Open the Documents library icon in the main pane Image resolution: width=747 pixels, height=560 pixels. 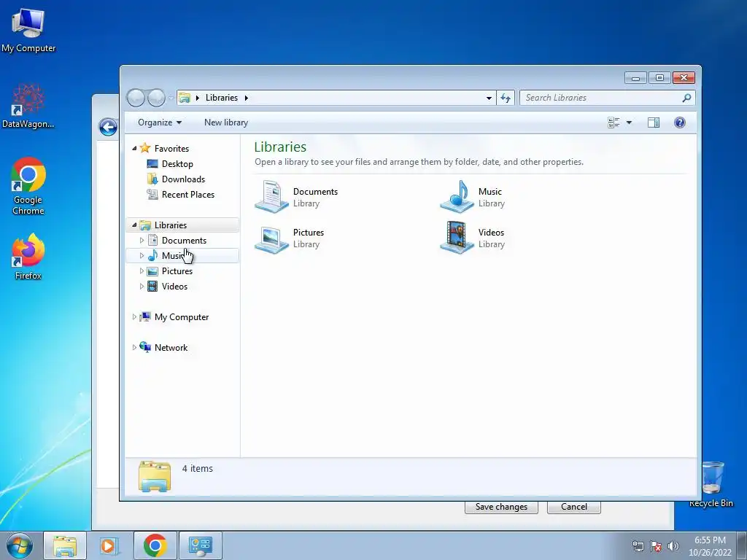[x=271, y=196]
